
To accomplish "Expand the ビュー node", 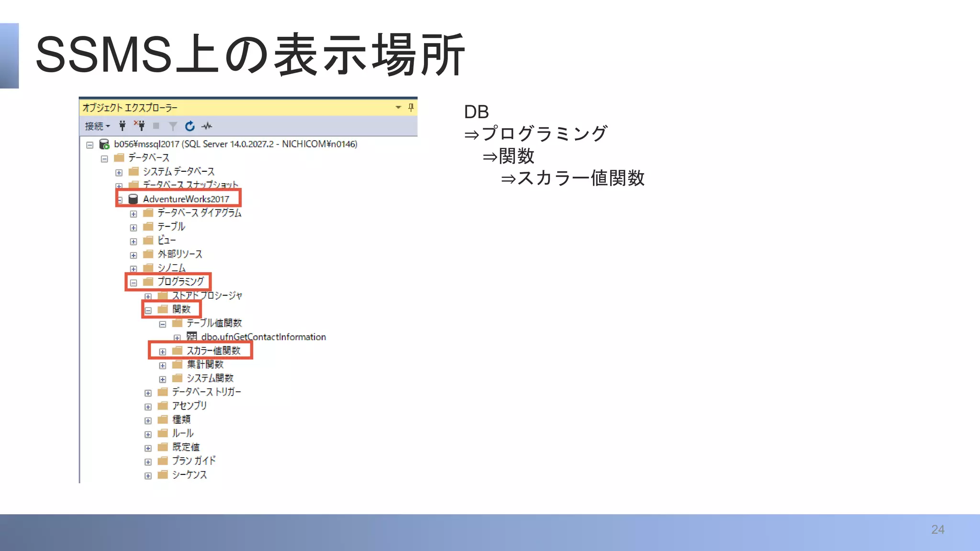I will 134,242.
